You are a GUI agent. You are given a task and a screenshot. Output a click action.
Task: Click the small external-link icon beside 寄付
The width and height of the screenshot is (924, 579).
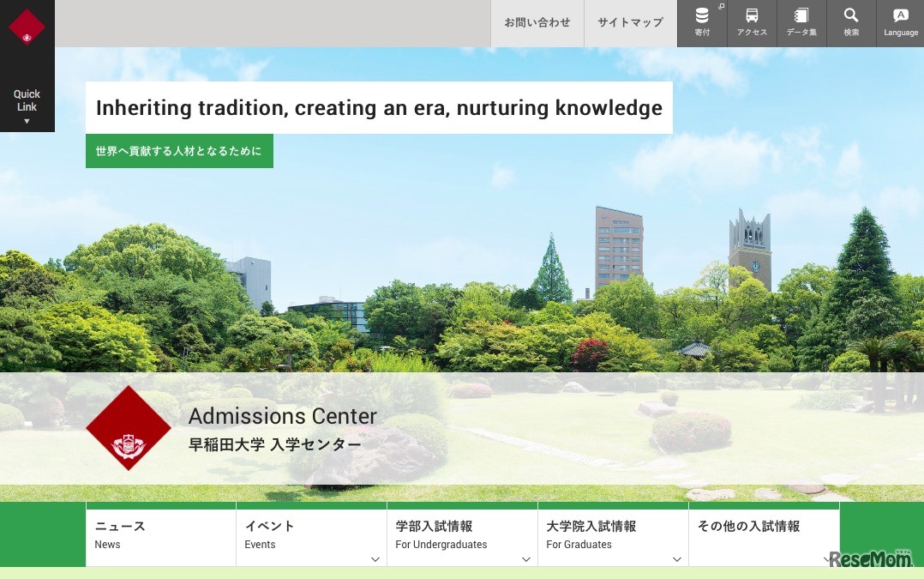point(722,7)
